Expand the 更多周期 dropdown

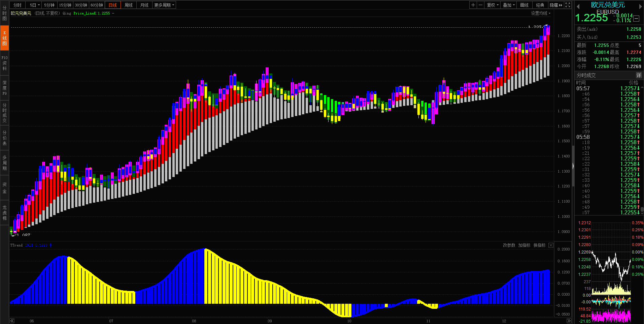pos(164,5)
